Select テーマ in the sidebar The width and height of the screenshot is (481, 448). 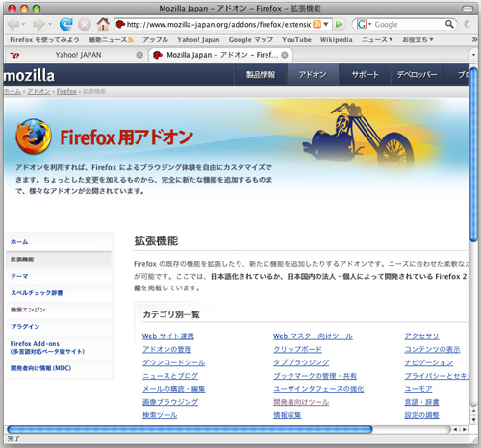(19, 276)
